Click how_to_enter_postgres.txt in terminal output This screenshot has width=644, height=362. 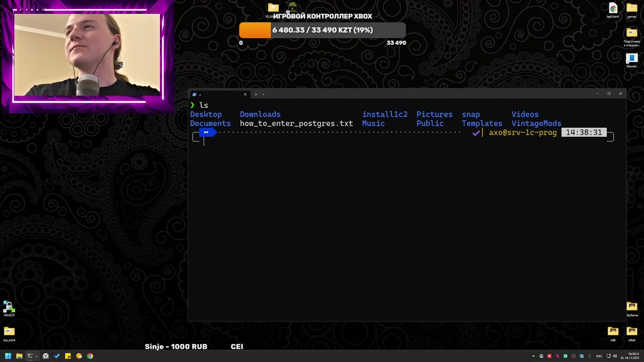(x=296, y=123)
